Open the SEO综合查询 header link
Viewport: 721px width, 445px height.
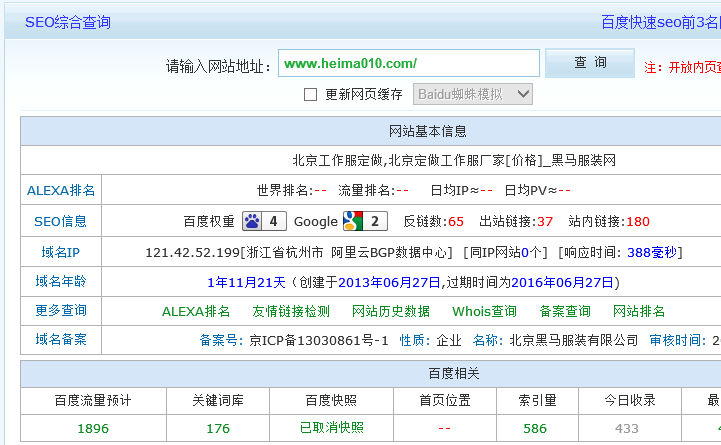68,22
